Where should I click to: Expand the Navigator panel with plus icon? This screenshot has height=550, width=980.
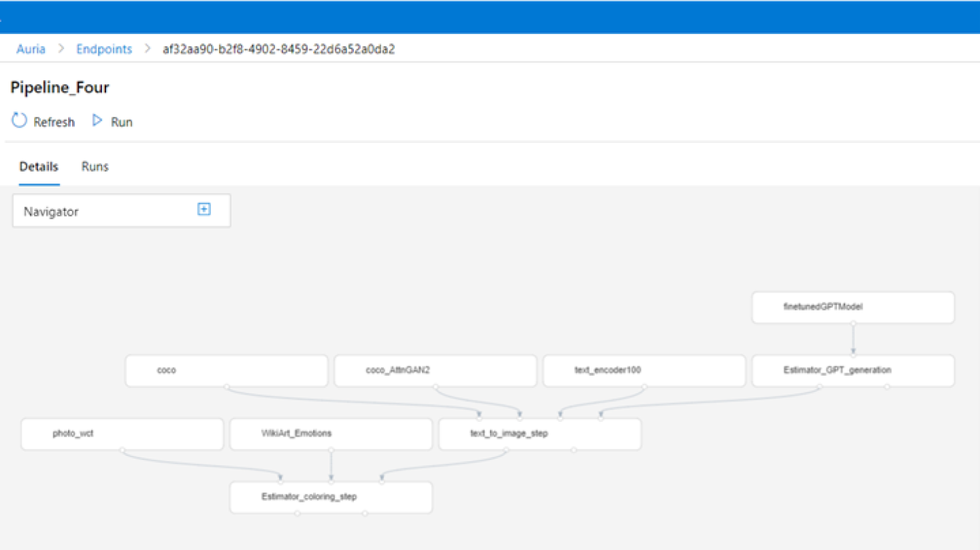(204, 210)
